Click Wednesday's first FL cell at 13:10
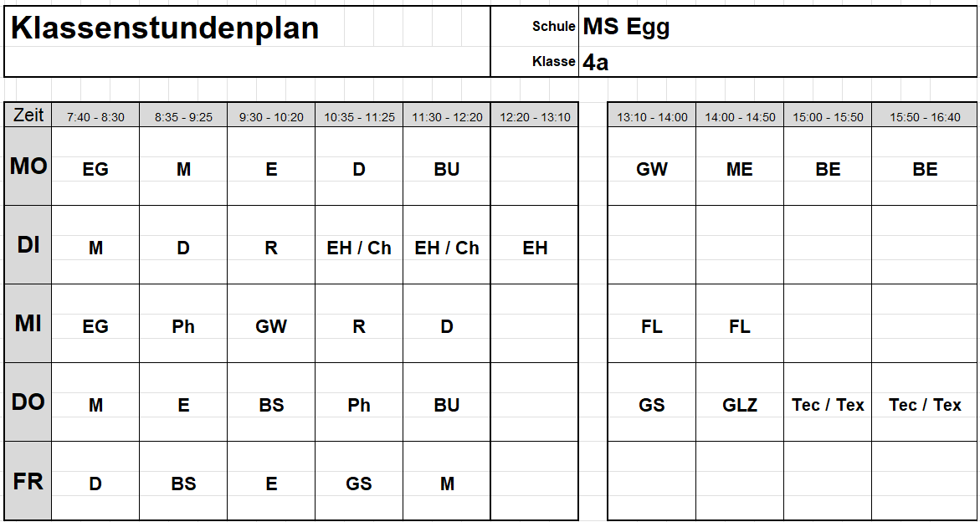980x522 pixels. [652, 324]
